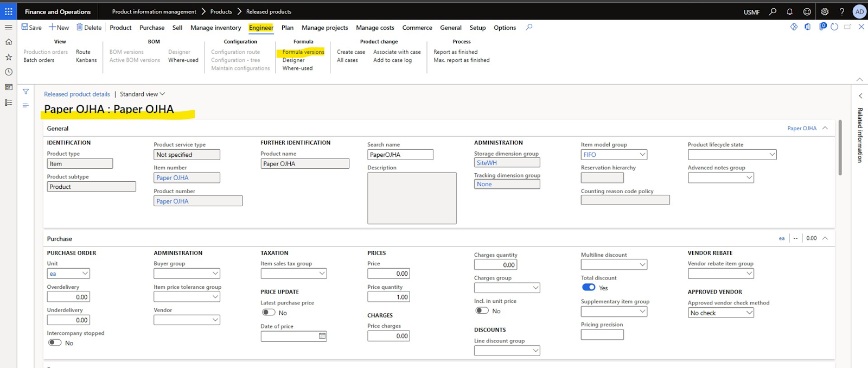The width and height of the screenshot is (868, 368).
Task: Click the Price quantity field
Action: tap(389, 297)
